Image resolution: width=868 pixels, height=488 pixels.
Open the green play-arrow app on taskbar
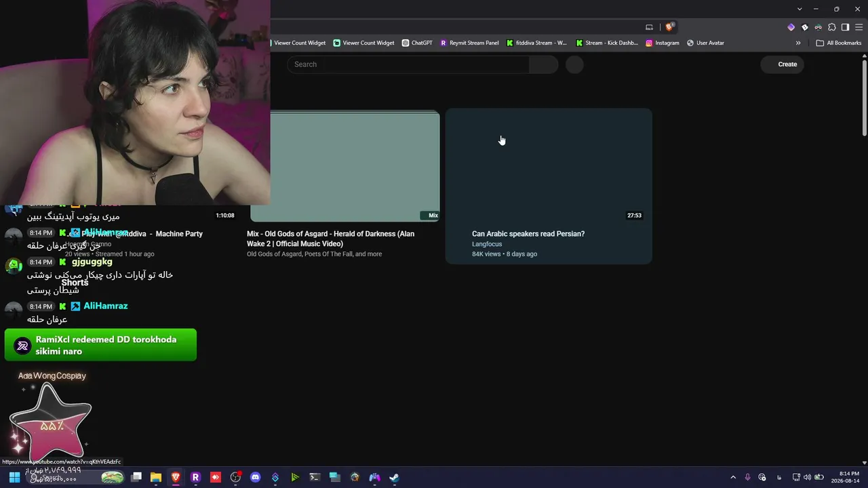[x=295, y=477]
